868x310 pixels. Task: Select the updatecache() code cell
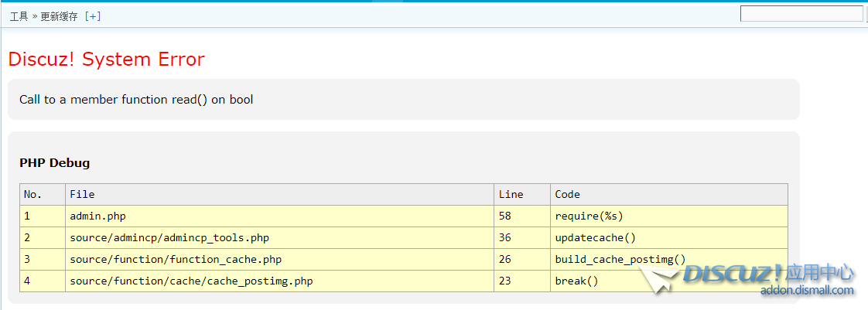(x=668, y=237)
